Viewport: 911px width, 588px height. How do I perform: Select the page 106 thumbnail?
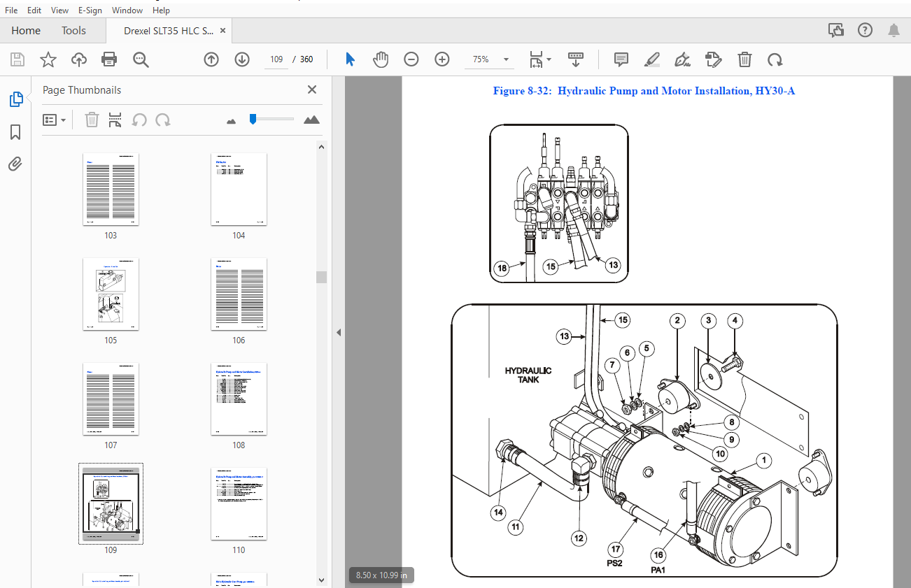239,294
